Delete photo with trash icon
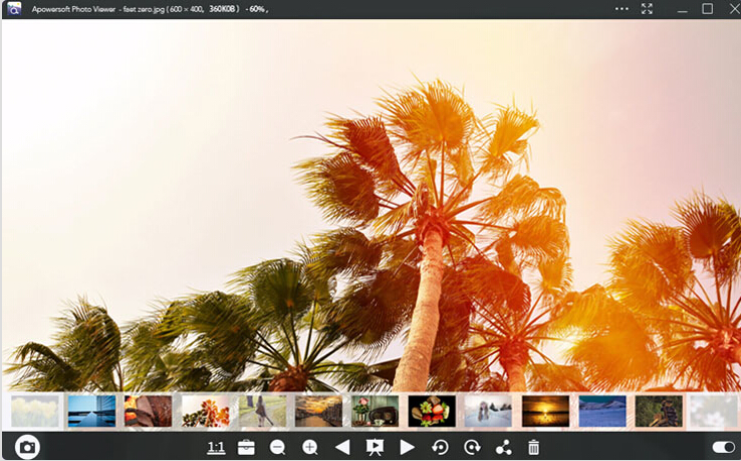 click(x=533, y=447)
